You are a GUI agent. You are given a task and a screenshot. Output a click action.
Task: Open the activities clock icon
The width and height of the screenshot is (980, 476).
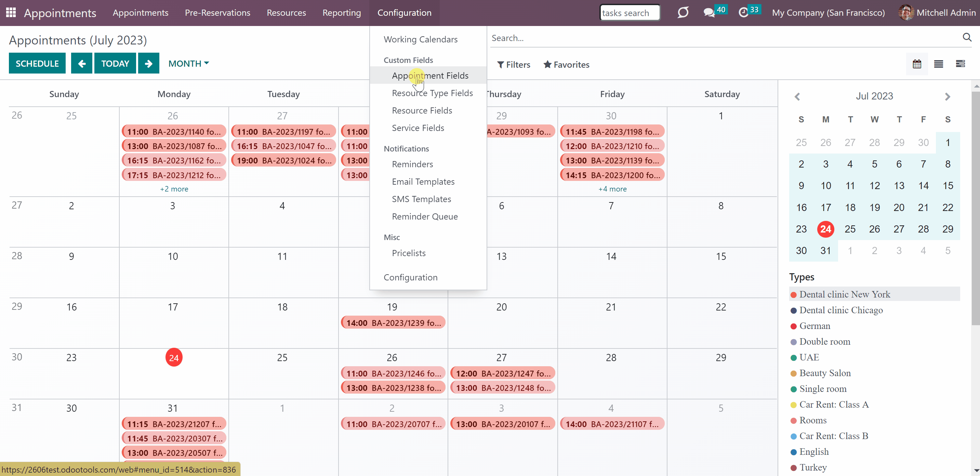[743, 13]
